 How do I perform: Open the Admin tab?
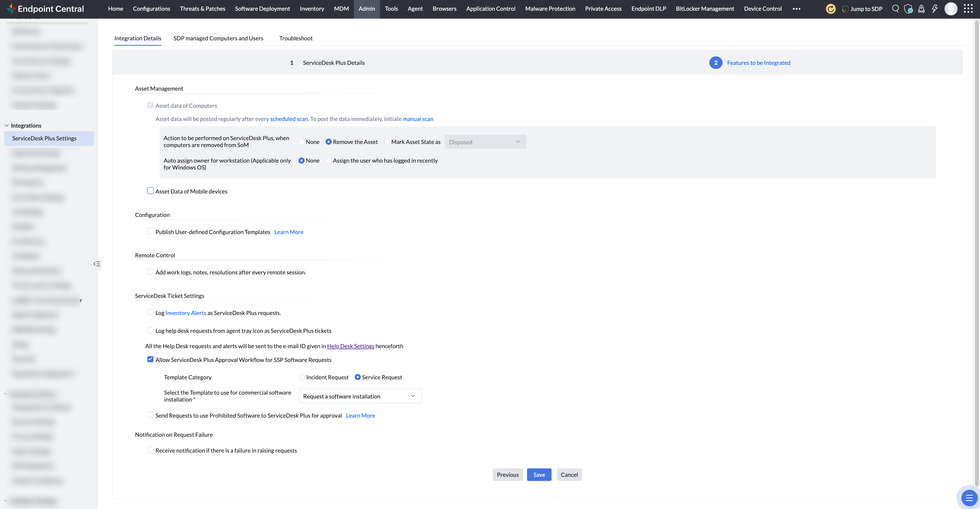coord(367,9)
